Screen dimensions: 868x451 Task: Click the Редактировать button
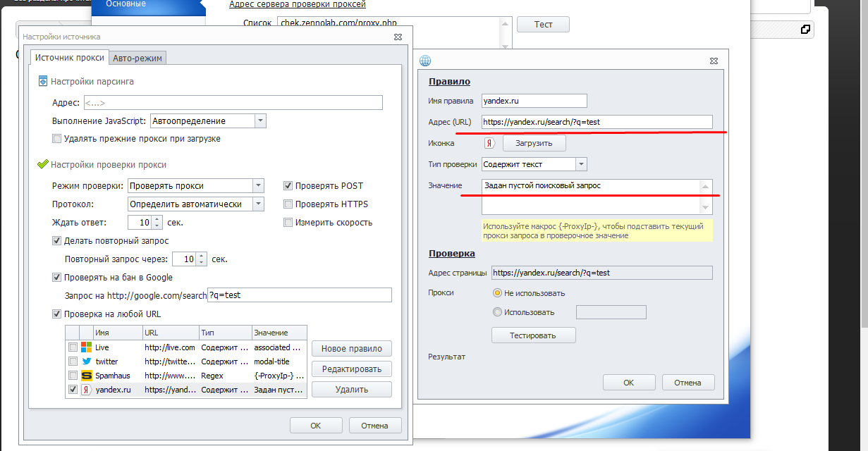[352, 369]
